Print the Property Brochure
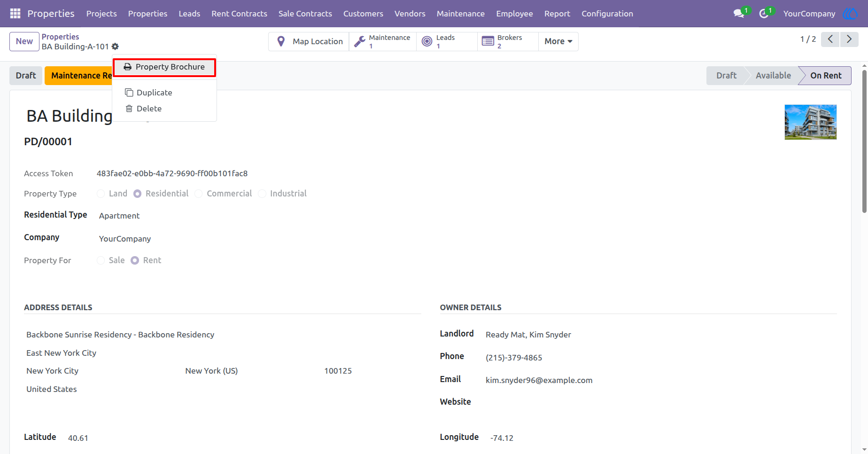Screen dimensions: 868x454 [x=164, y=67]
